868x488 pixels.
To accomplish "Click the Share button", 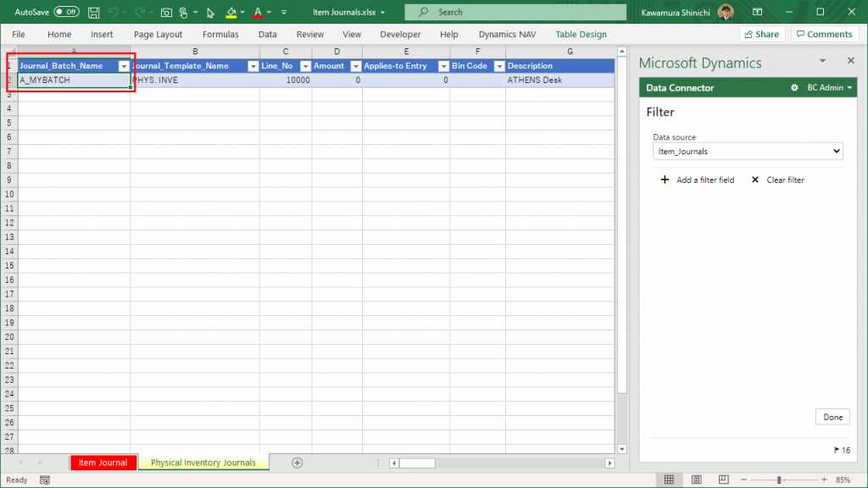I will 762,34.
